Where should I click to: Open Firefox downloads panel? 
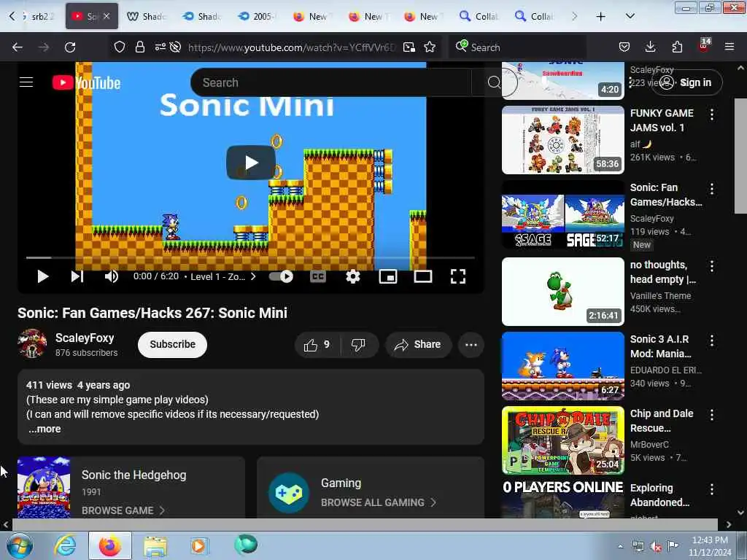[650, 47]
